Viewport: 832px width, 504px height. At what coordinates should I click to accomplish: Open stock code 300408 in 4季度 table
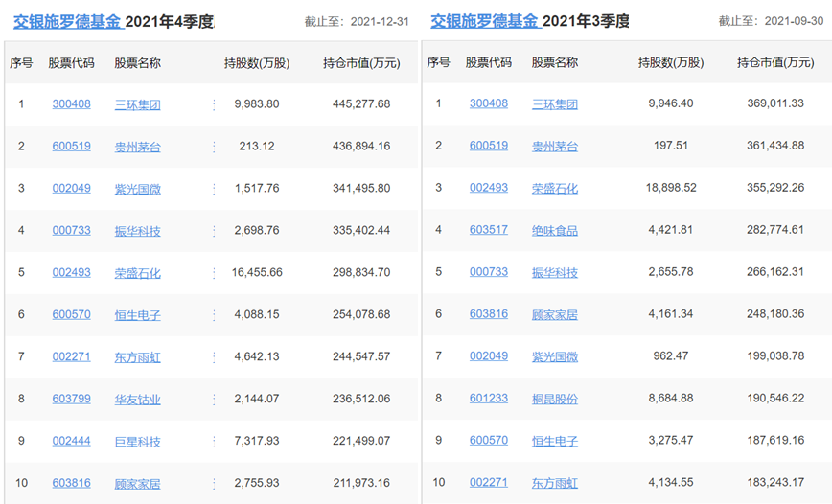tap(72, 104)
